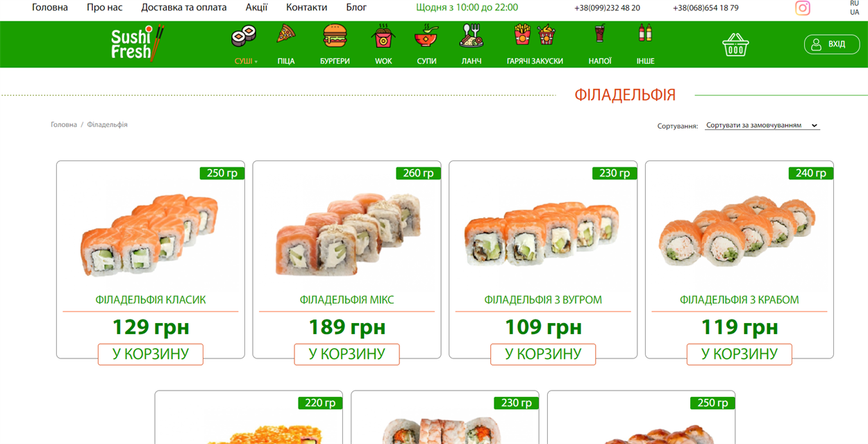Viewport: 868px width, 444px height.
Task: Click the Sushi Fresh logo
Action: (137, 44)
